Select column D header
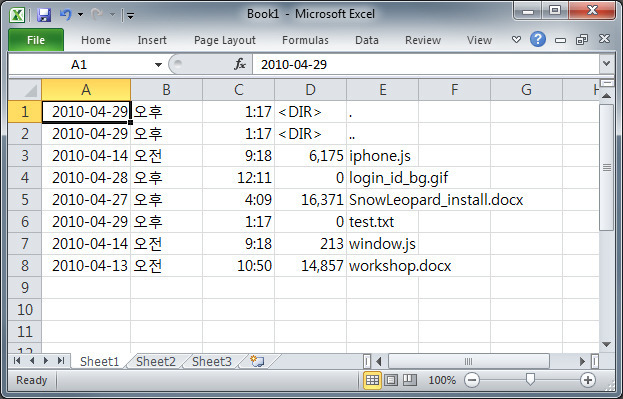This screenshot has height=399, width=623. pos(310,90)
